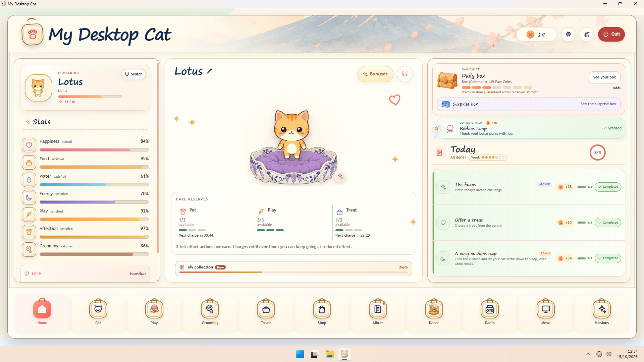This screenshot has width=644, height=362.
Task: Pet the orange cat on the cushion
Action: [x=291, y=134]
